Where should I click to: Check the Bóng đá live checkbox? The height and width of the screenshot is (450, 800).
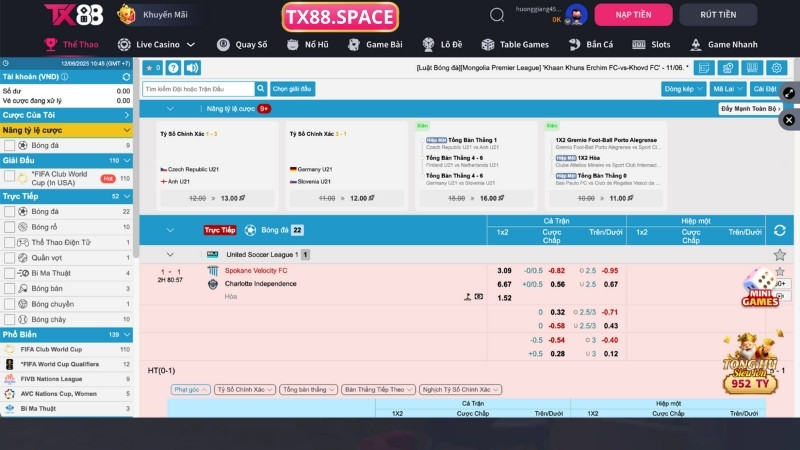9,211
